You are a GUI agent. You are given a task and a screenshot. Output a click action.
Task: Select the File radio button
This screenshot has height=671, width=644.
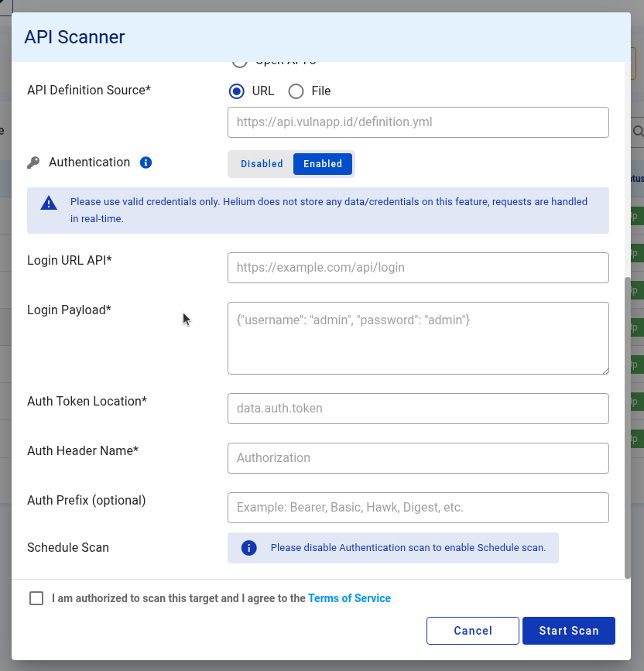296,91
